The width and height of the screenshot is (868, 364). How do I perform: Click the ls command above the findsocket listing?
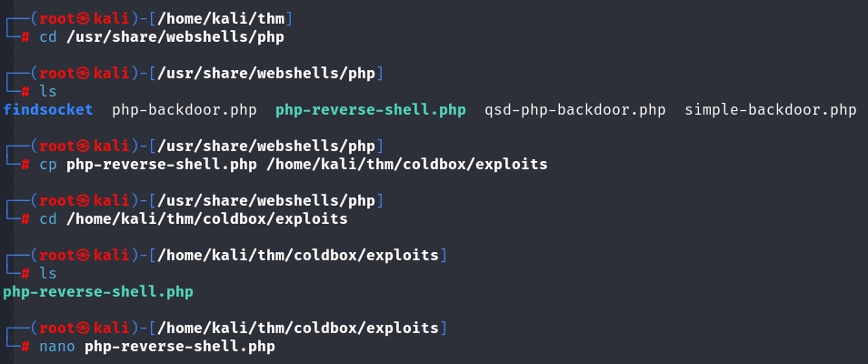[x=48, y=92]
